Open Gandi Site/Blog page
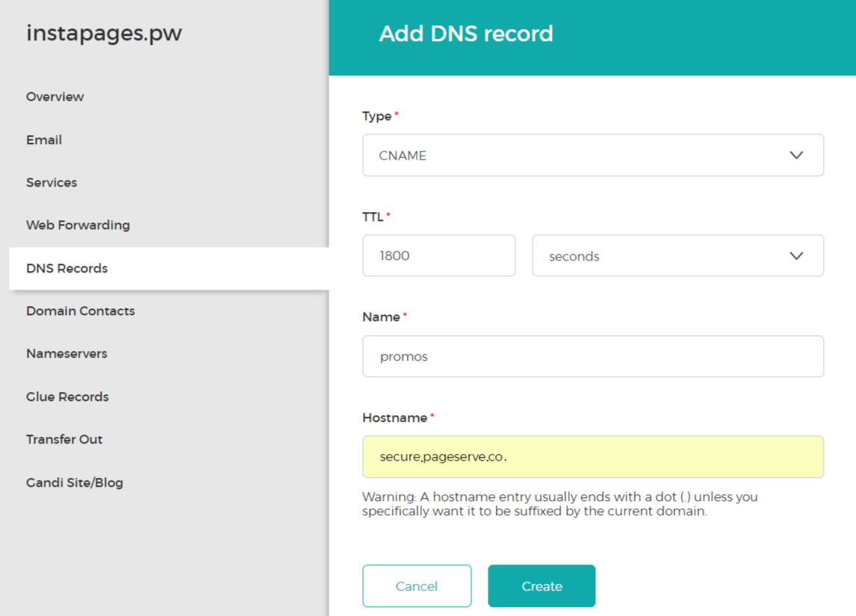856x616 pixels. point(75,483)
